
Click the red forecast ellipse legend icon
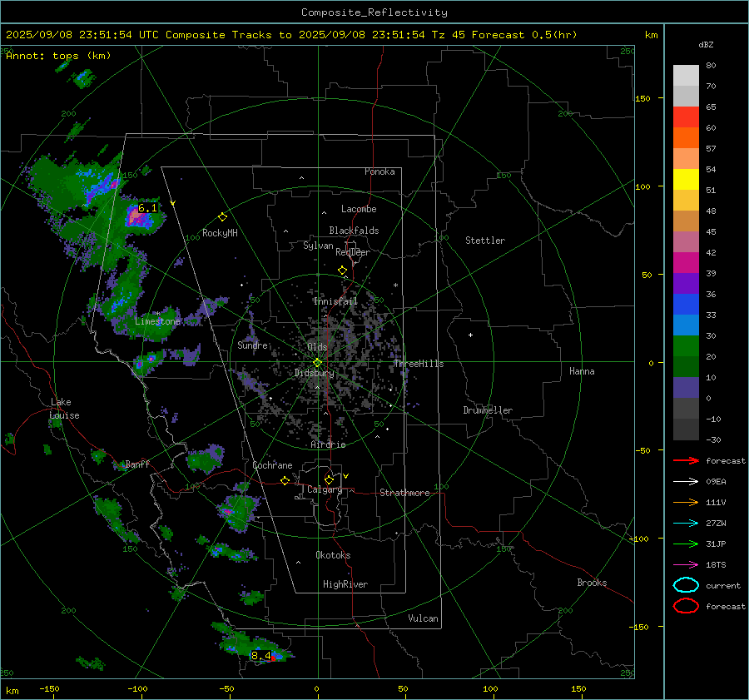coord(686,606)
